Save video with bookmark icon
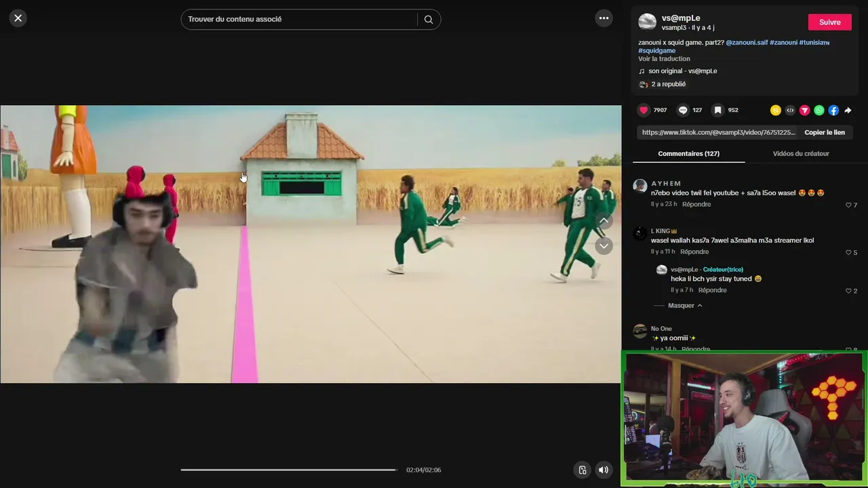Image resolution: width=868 pixels, height=488 pixels. tap(717, 110)
